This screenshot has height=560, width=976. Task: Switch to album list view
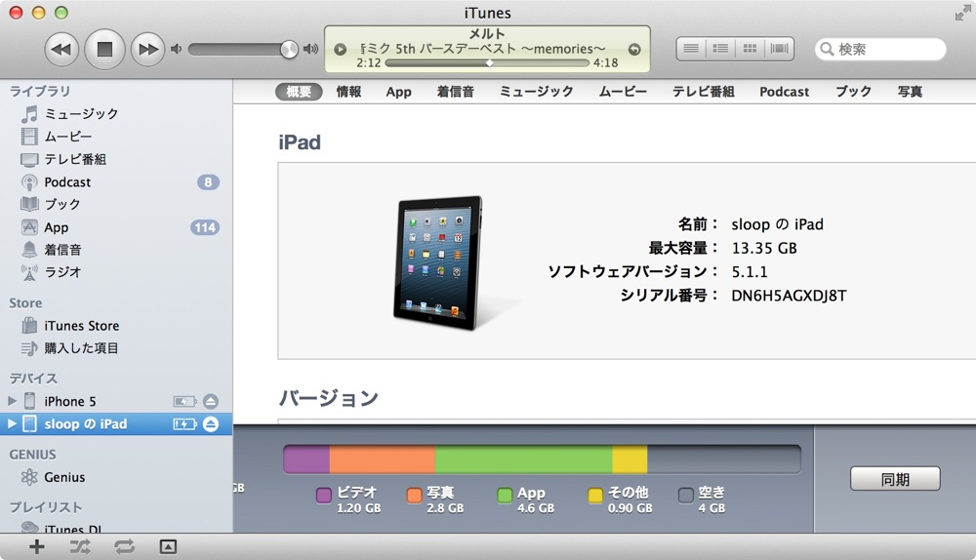coord(720,49)
